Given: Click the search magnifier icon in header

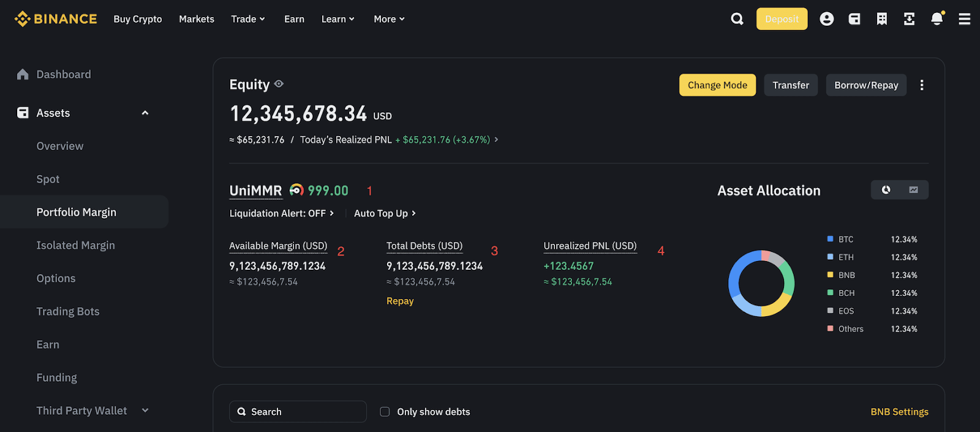Looking at the screenshot, I should point(737,19).
